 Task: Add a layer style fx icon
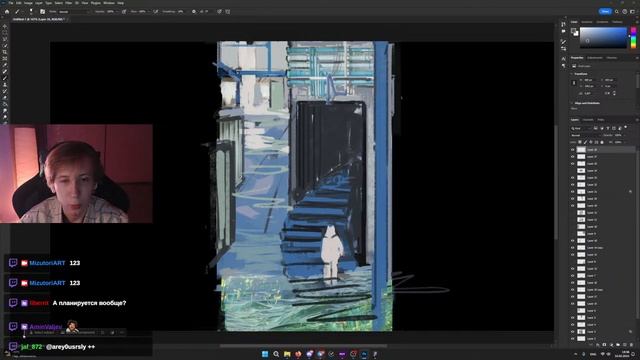[x=598, y=344]
